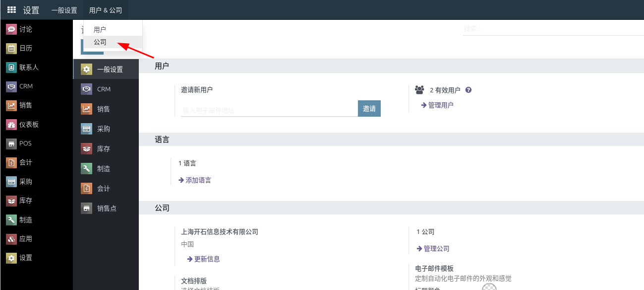Image resolution: width=644 pixels, height=290 pixels.
Task: Click the help question mark beside 有效用户
Action: coord(468,90)
